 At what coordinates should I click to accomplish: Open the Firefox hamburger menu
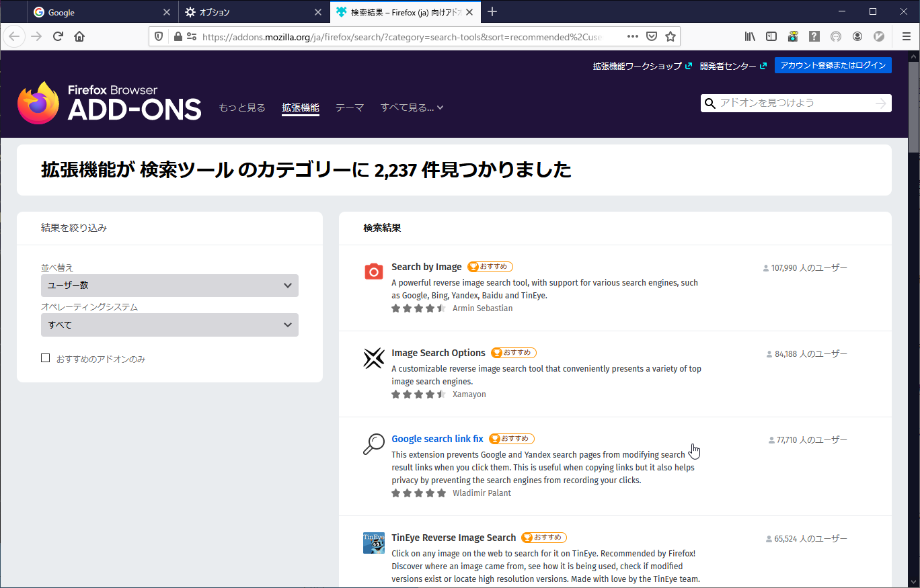tap(907, 36)
